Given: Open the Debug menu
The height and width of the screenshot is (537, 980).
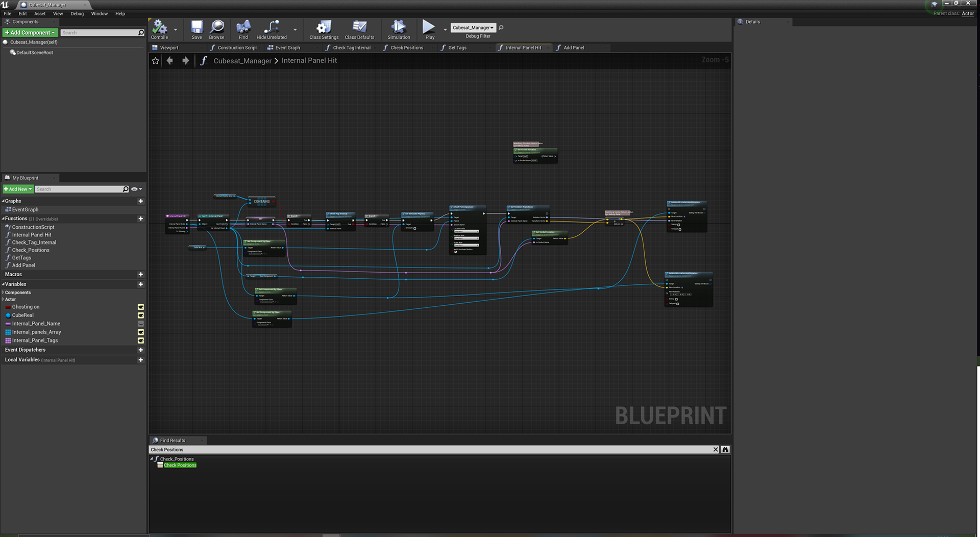Looking at the screenshot, I should [77, 14].
